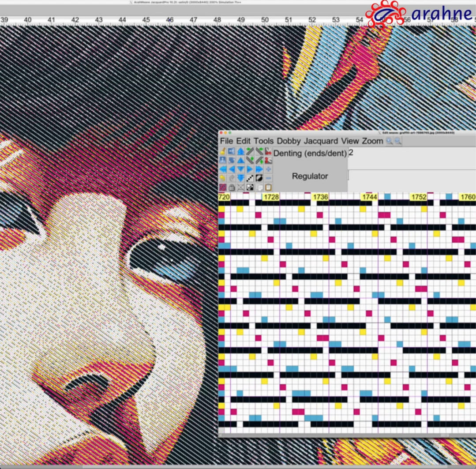Screen dimensions: 476x469
Task: Open the Zoom menu
Action: click(x=372, y=141)
